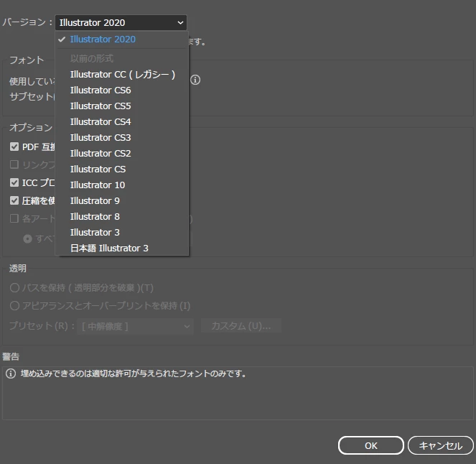Click the info icon in the フォント section

(195, 80)
